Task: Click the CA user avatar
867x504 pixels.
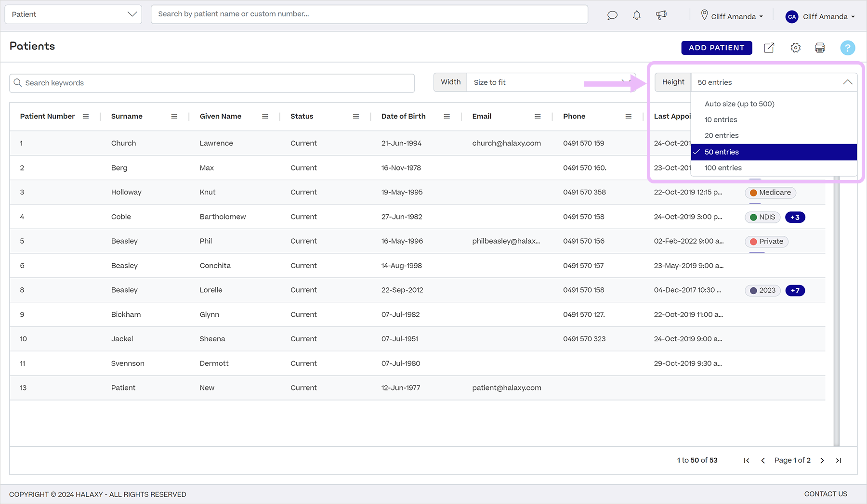Action: (792, 16)
